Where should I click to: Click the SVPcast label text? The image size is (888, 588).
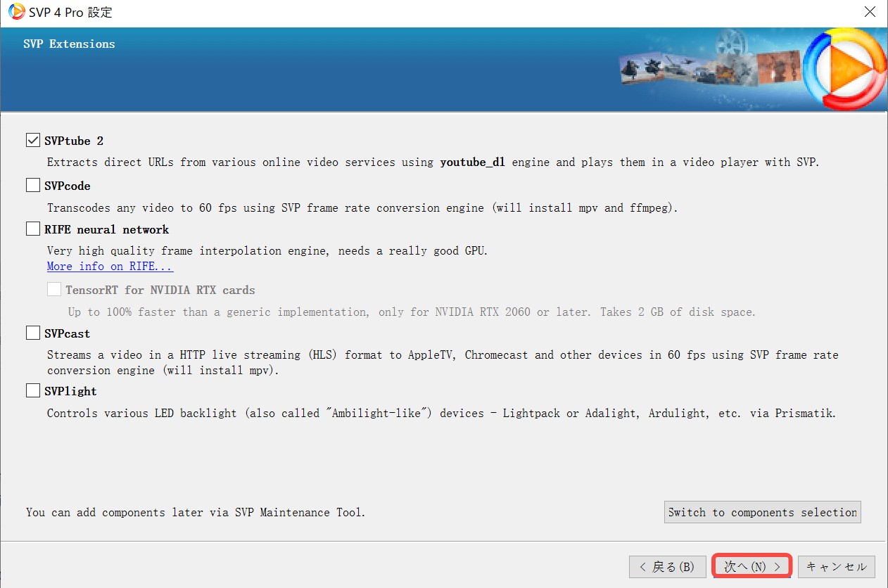[68, 333]
